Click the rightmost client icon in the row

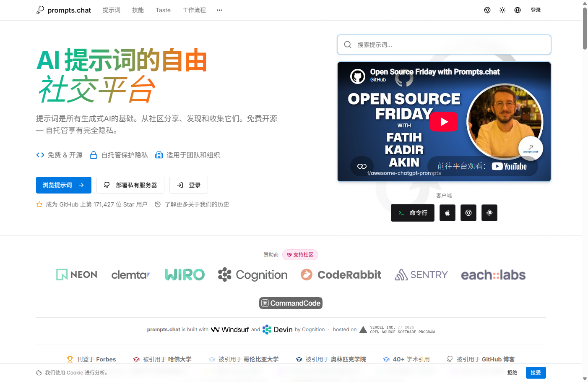489,213
